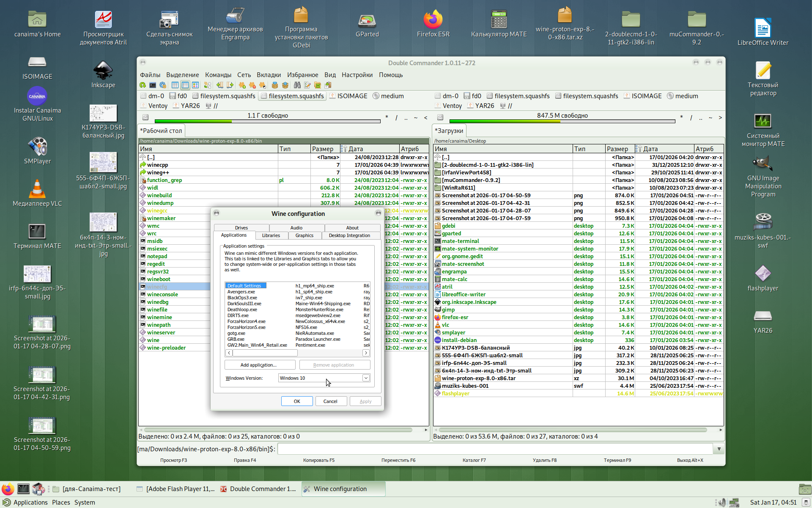This screenshot has width=812, height=508.
Task: Click the select group asterisk-plus icon
Action: [242, 85]
